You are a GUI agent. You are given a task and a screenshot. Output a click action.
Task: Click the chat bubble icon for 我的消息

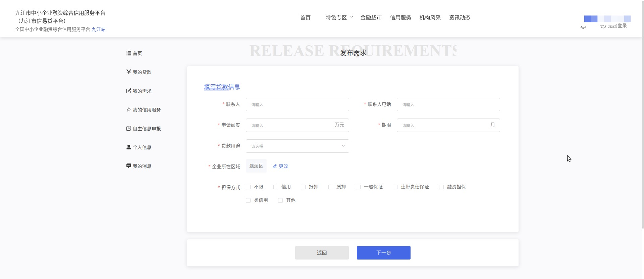pos(128,166)
